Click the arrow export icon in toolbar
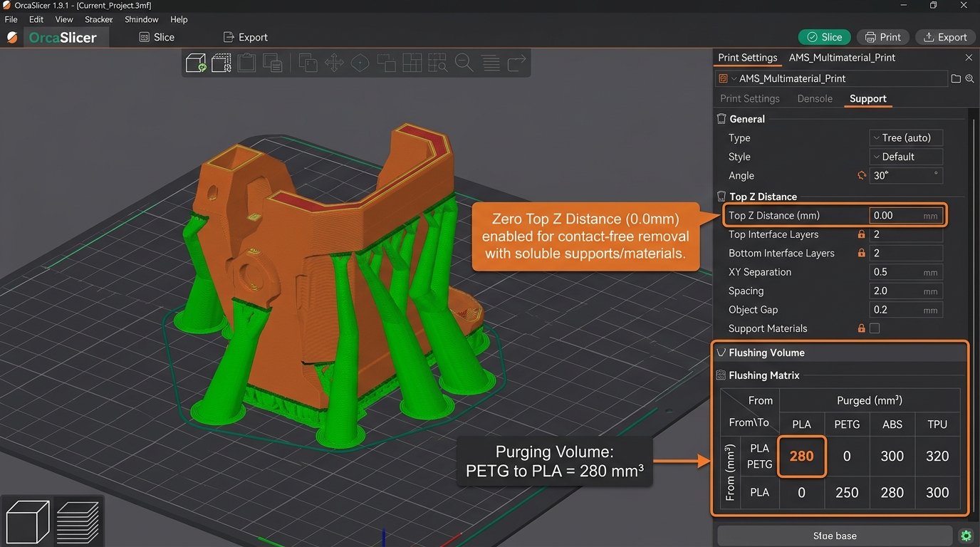 pyautogui.click(x=516, y=63)
